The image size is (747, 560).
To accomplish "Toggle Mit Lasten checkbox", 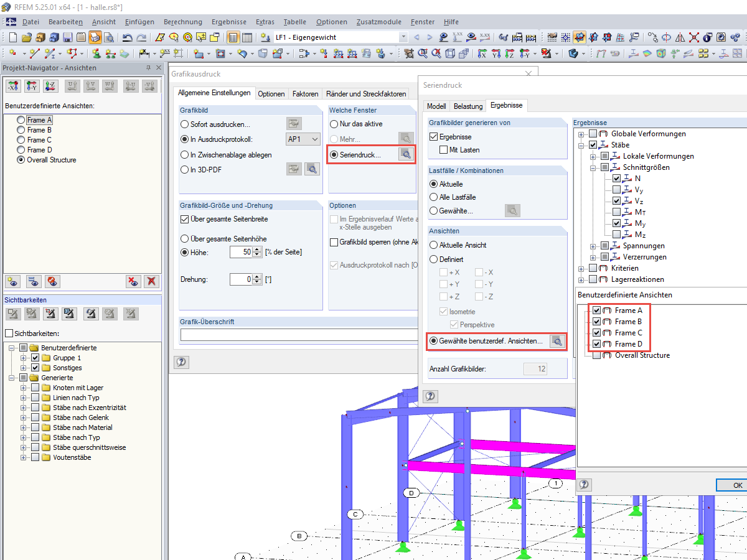I will coord(444,150).
